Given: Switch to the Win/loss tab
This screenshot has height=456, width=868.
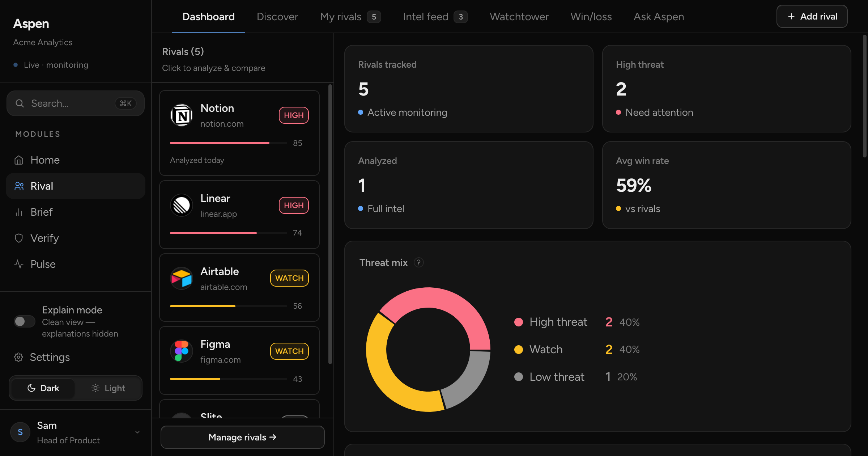Looking at the screenshot, I should 591,17.
